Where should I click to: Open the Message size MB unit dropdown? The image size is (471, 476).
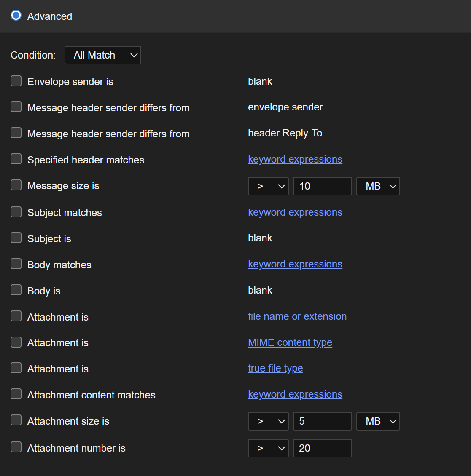(x=378, y=186)
